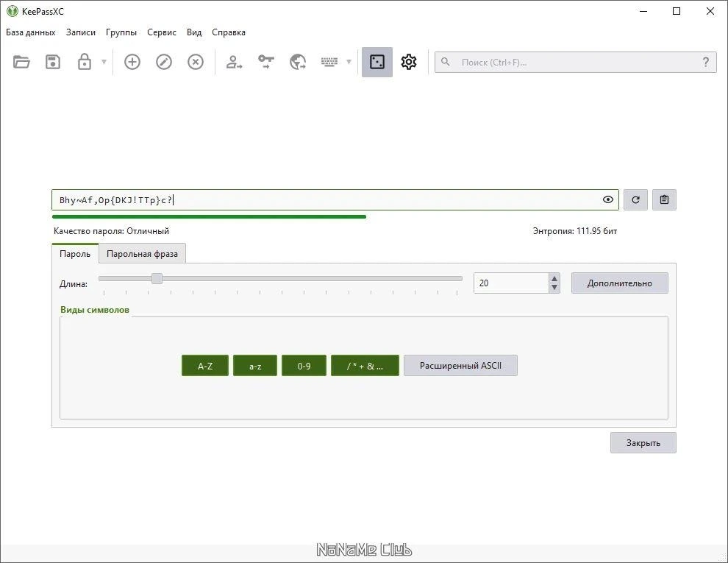Open database folder icon in toolbar
Image resolution: width=728 pixels, height=563 pixels.
tap(21, 62)
